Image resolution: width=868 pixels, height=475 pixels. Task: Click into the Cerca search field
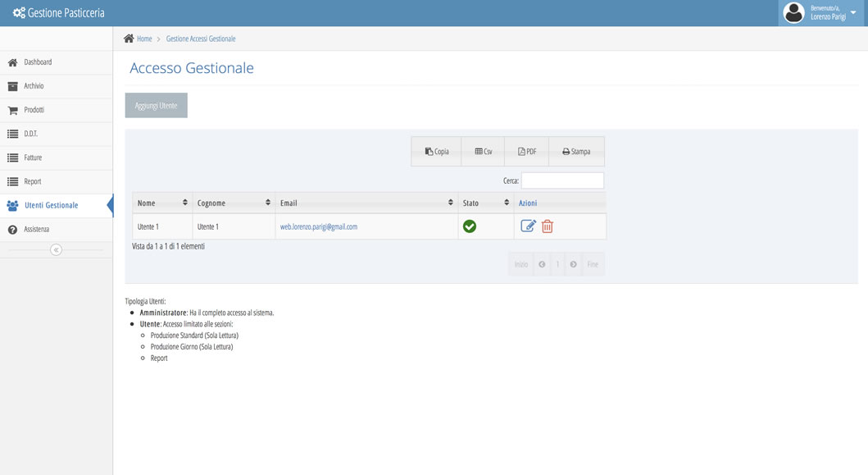pyautogui.click(x=562, y=180)
